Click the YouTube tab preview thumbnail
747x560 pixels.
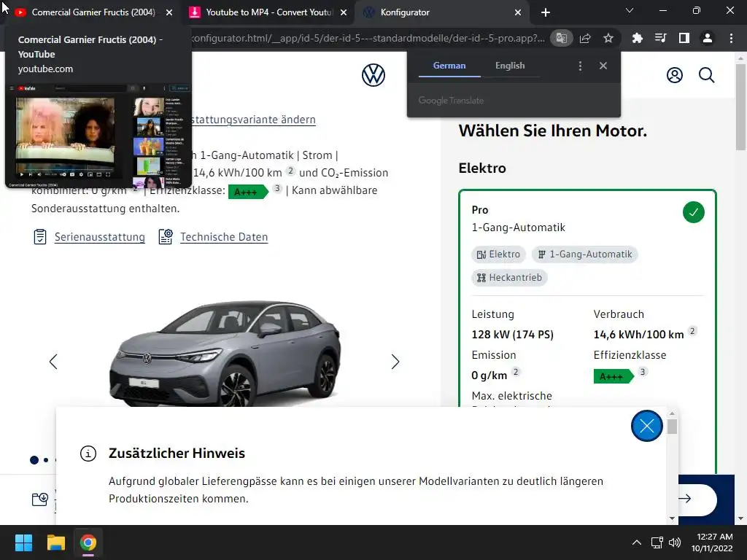click(98, 136)
